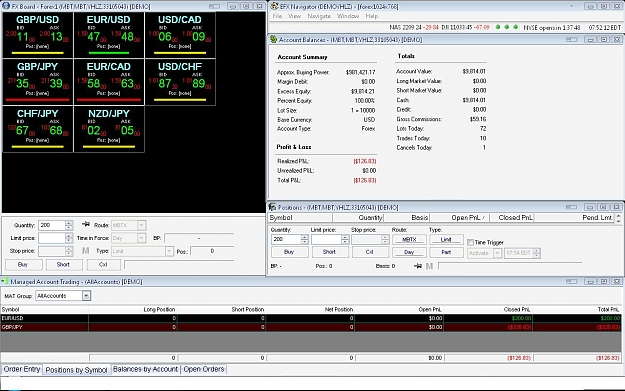Select the GBP/USD quote tile
This screenshot has height=391, width=625.
pyautogui.click(x=38, y=35)
